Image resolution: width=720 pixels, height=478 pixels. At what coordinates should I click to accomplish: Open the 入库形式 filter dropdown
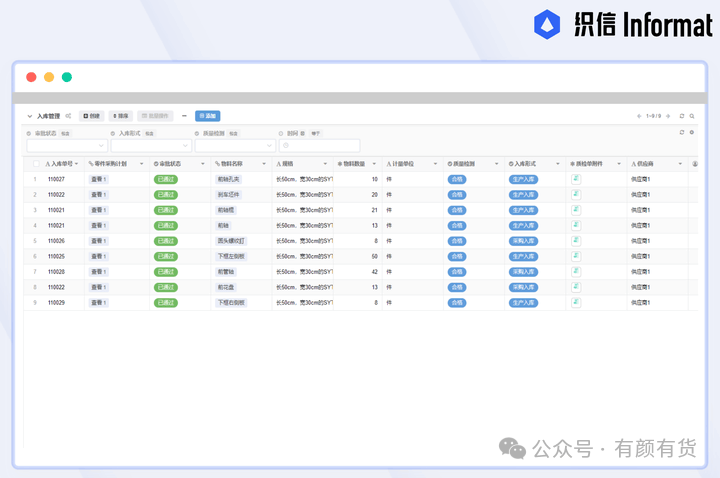pos(150,146)
